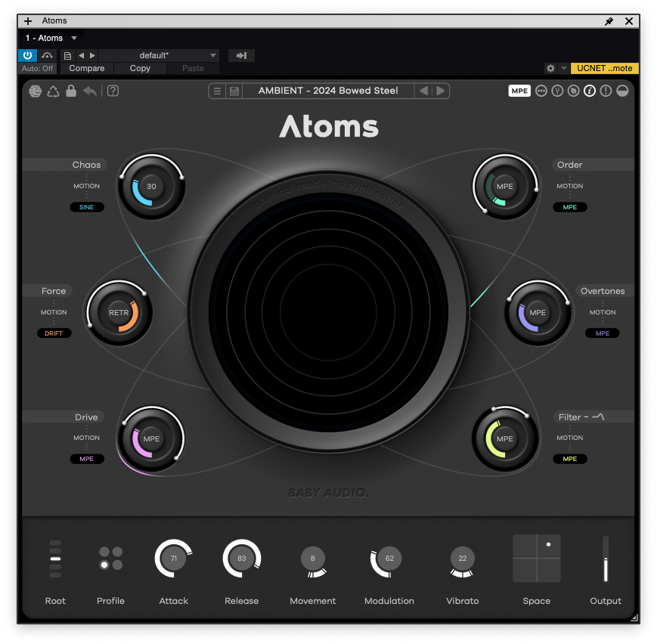Click the UCNET ..mote yellow button

(x=605, y=68)
